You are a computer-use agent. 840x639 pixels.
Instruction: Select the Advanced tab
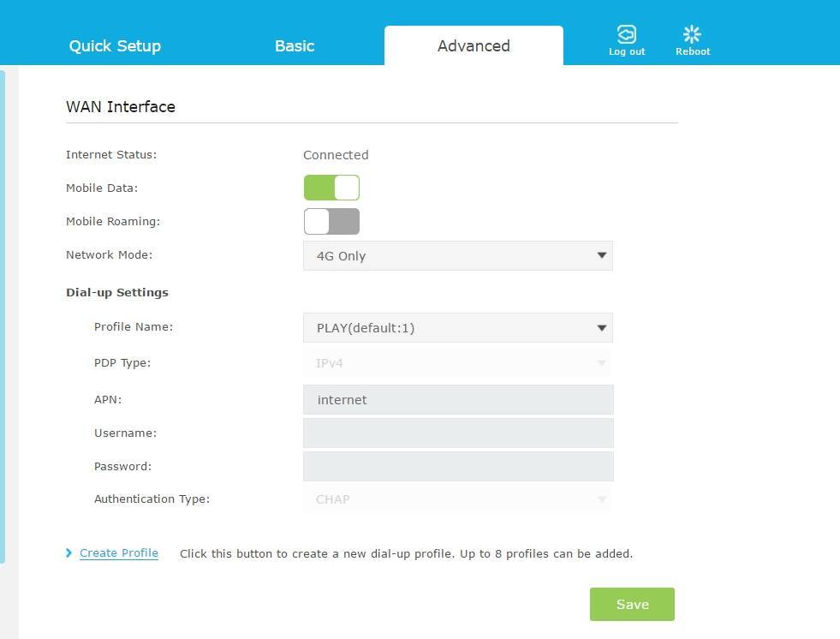click(x=474, y=46)
